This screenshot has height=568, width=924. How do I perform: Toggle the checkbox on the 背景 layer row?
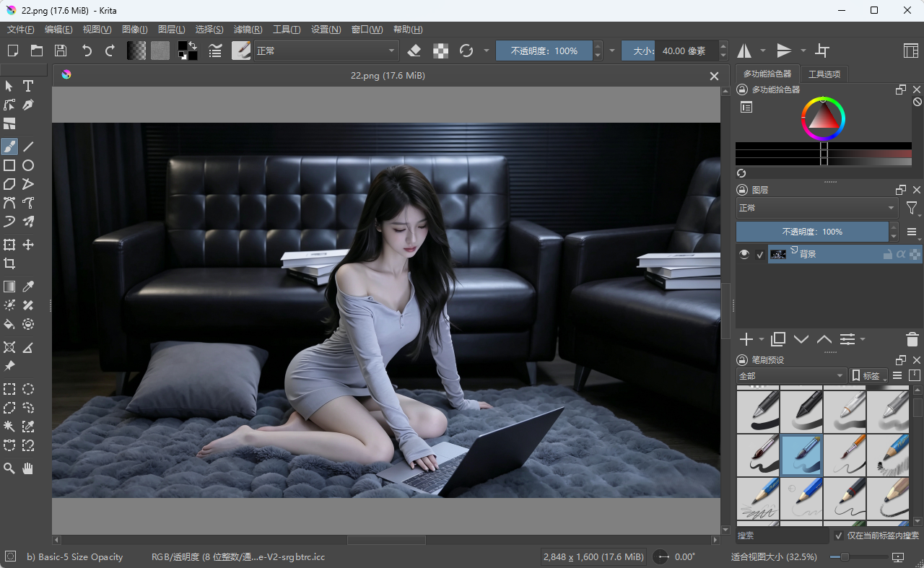point(759,254)
